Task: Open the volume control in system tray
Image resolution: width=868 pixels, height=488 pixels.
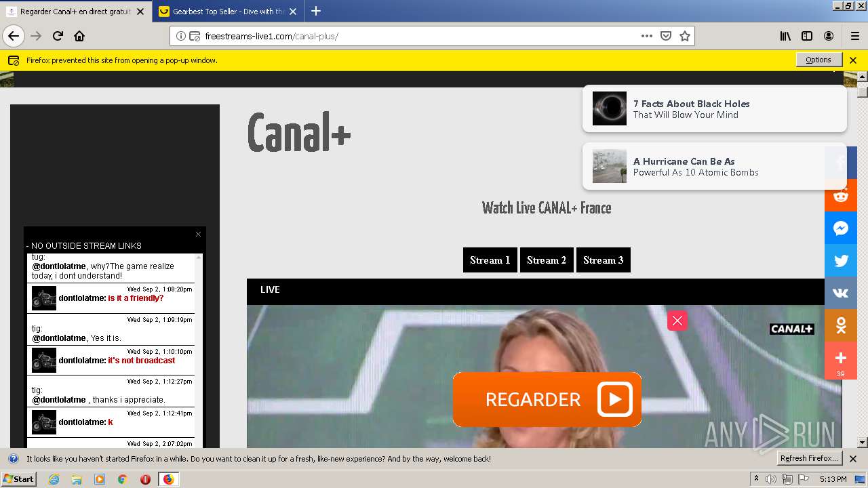Action: point(771,479)
